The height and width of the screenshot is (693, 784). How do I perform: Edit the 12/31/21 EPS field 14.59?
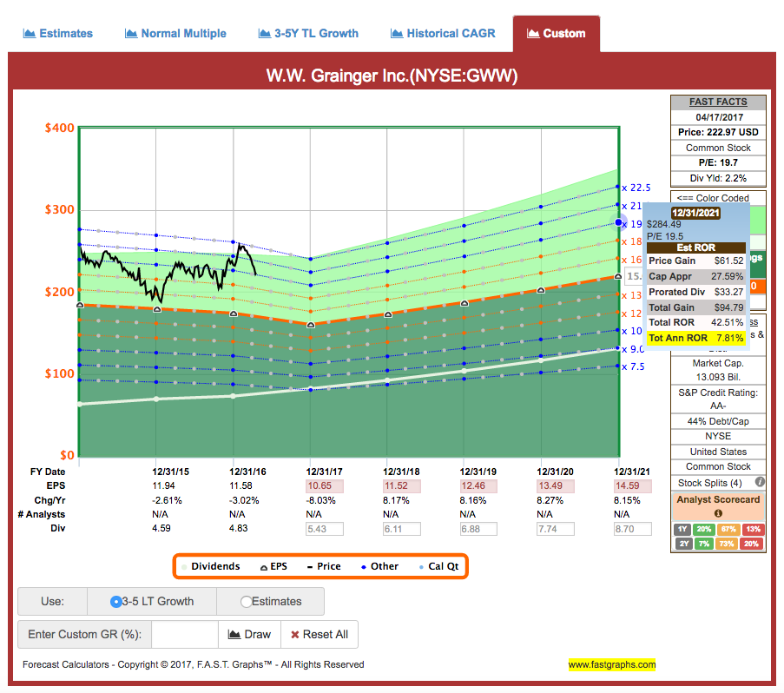(633, 486)
